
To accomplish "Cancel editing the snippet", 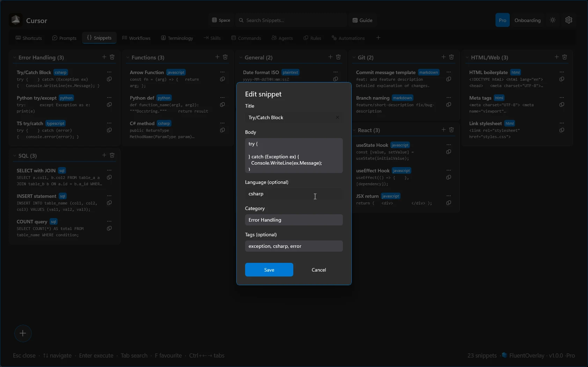I will pos(318,269).
